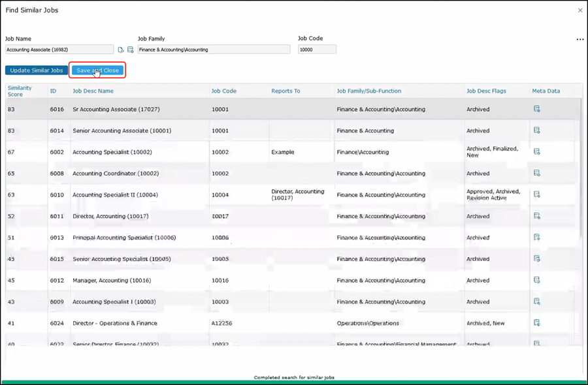Open Meta Data for Sr Accounting Associate (17027)

coord(536,109)
